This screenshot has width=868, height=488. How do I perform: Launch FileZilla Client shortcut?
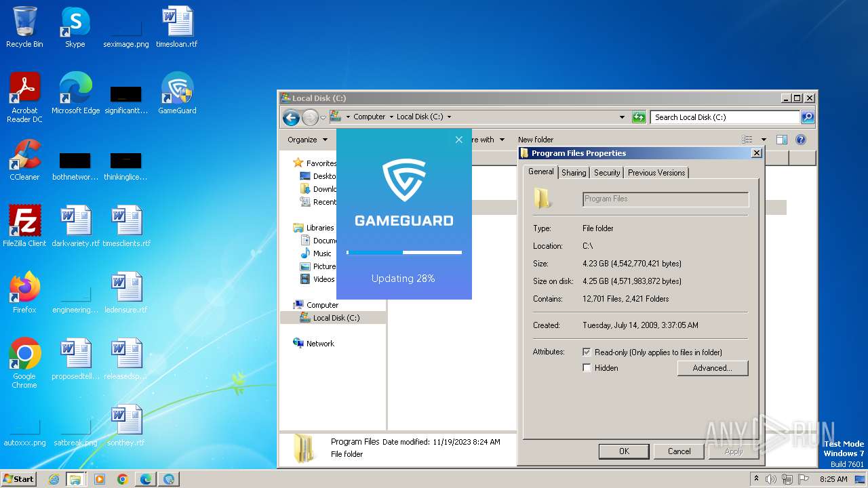click(x=24, y=226)
